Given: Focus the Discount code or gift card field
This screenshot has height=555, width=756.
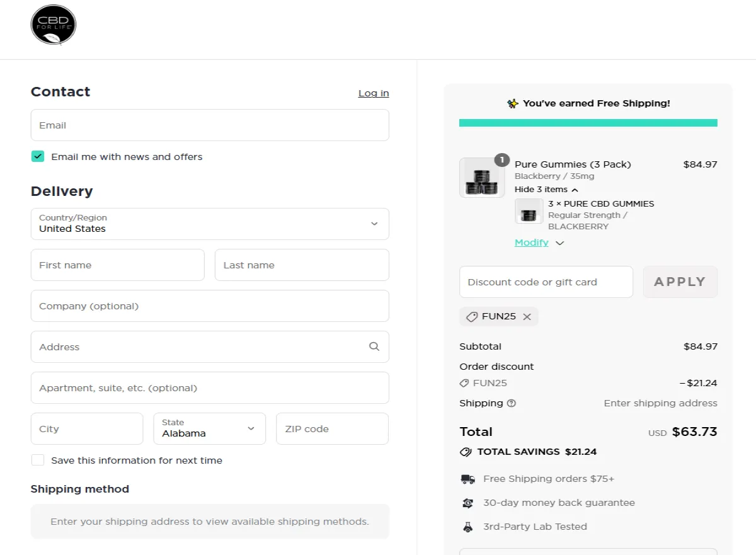Looking at the screenshot, I should tap(546, 282).
